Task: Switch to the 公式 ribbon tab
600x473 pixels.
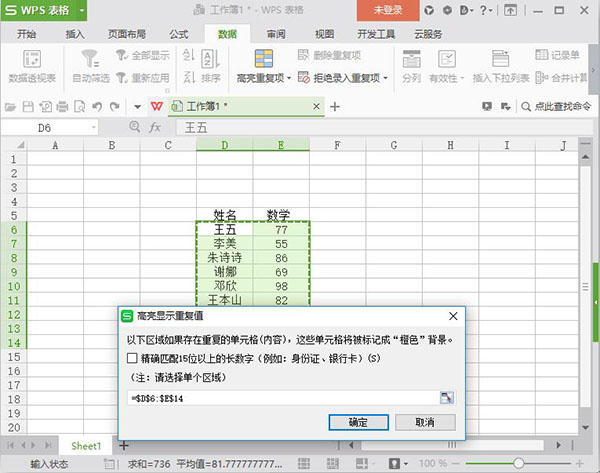Action: [179, 33]
